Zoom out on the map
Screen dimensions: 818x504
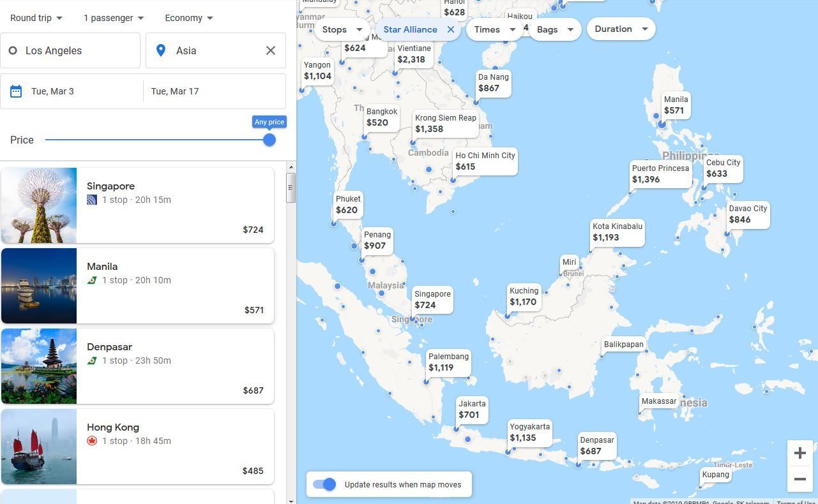[x=799, y=479]
